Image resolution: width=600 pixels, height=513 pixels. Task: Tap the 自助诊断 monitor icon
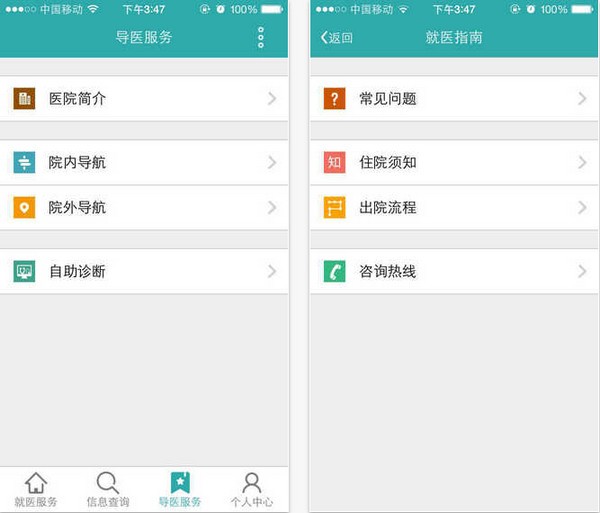click(24, 271)
